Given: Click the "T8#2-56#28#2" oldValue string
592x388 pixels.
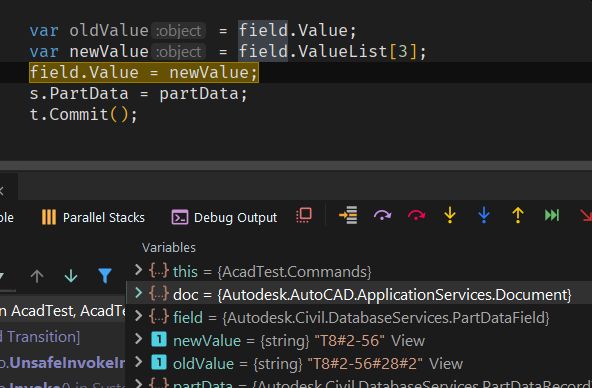Looking at the screenshot, I should pyautogui.click(x=365, y=364).
